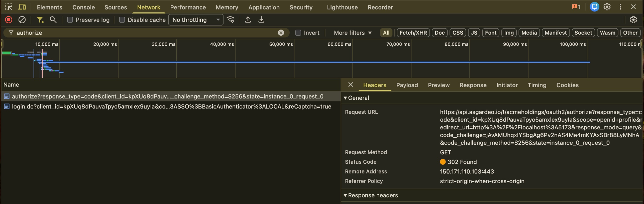
Task: Select the Headers tab
Action: click(x=375, y=85)
